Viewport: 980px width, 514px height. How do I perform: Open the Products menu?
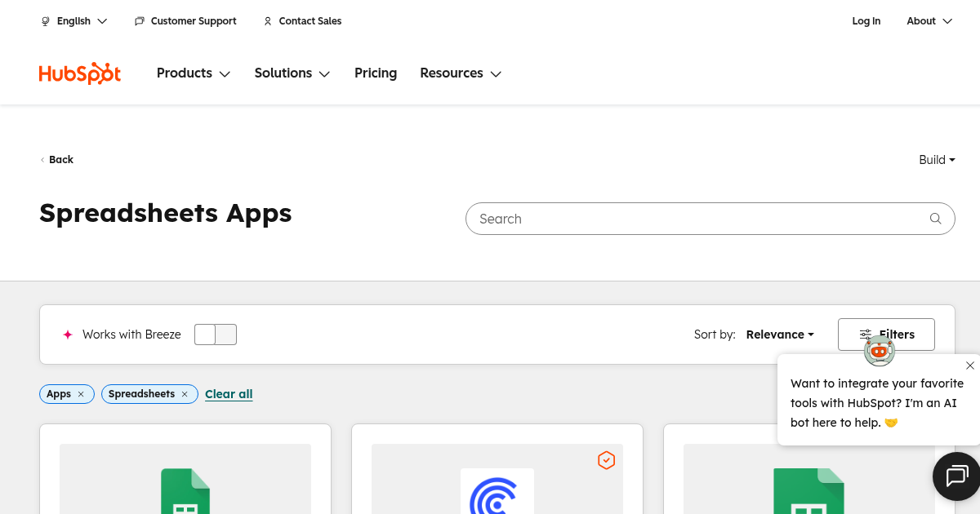194,73
